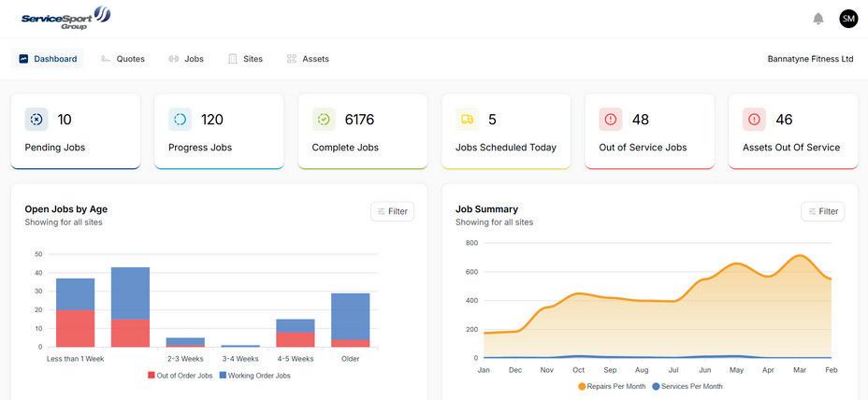
Task: Open Filter for Open Jobs by Age
Action: tap(392, 211)
